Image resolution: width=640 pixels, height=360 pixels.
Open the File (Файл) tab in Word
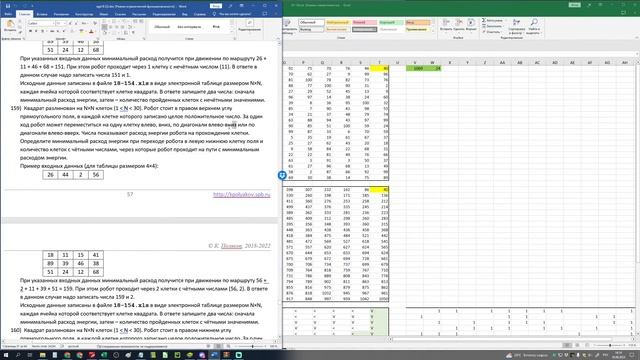(8, 14)
